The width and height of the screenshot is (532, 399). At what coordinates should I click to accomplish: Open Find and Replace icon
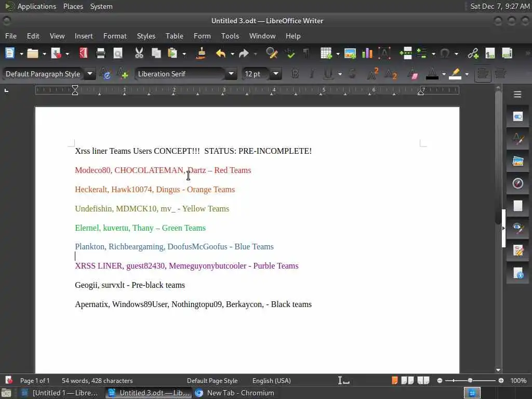coord(272,54)
